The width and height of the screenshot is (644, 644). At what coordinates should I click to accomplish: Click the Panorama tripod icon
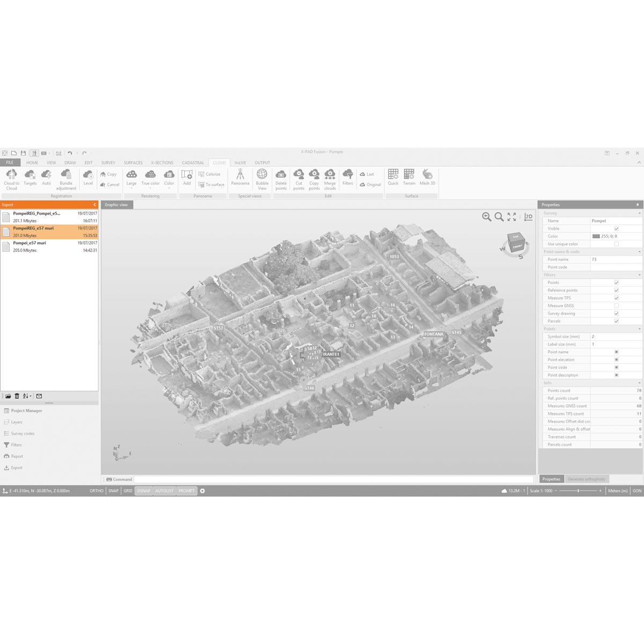(240, 175)
